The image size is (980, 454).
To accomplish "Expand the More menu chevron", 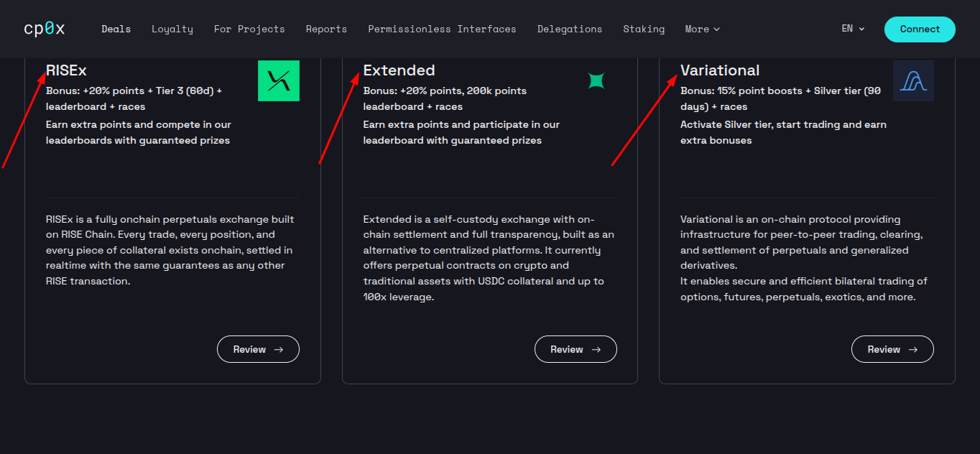I will [716, 29].
